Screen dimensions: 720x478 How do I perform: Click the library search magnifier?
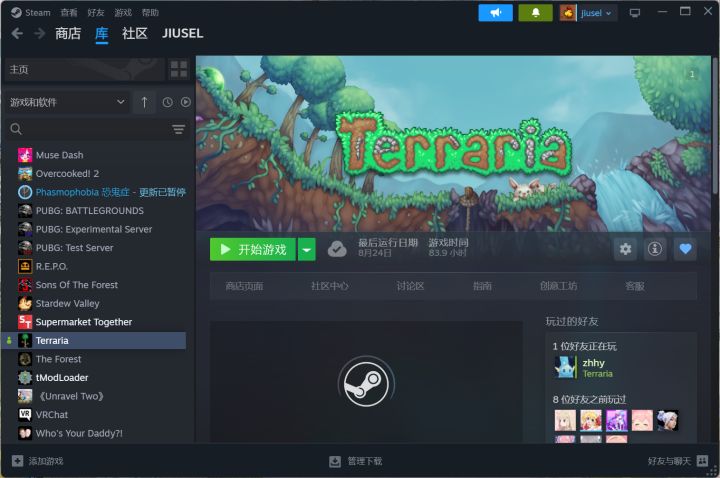pos(16,129)
